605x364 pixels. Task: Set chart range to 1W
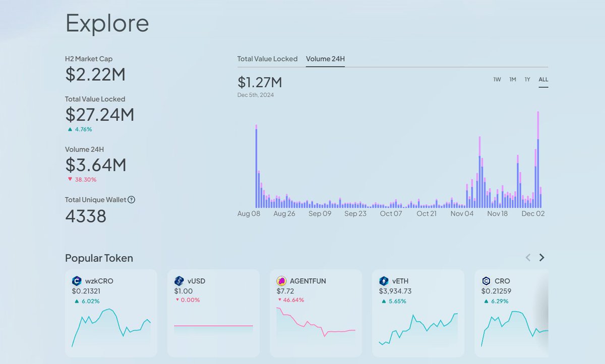tap(497, 79)
